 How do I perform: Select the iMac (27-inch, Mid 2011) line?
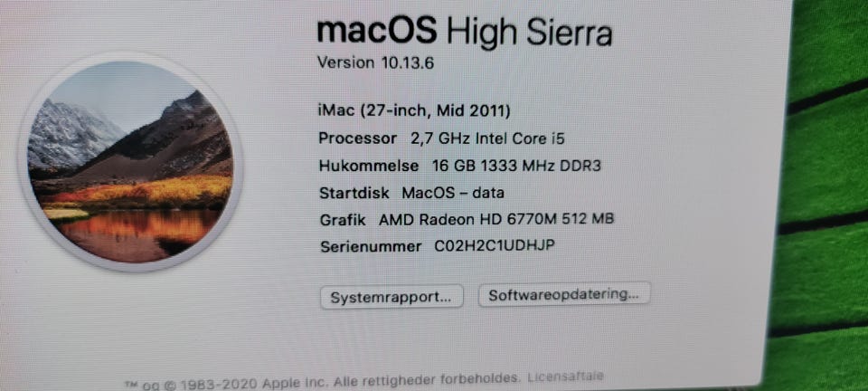414,110
